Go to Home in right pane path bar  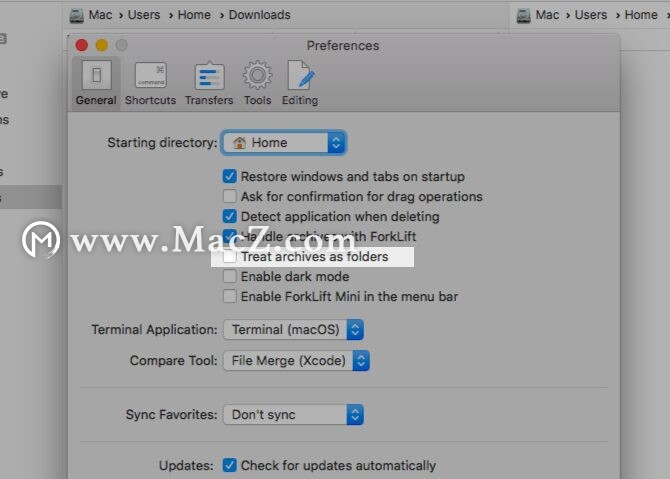point(641,15)
